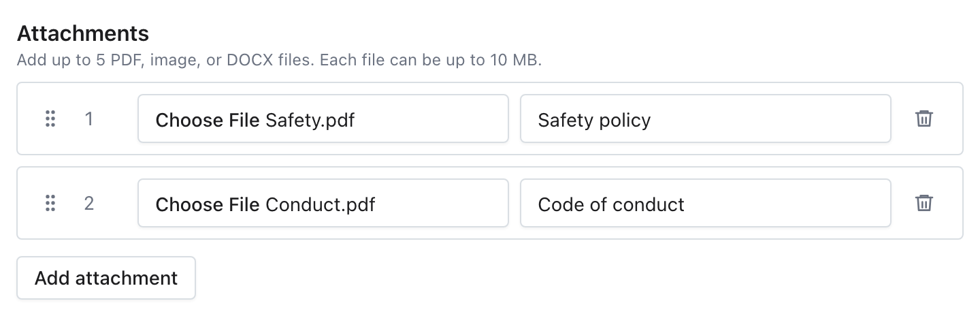Click the row number 2 label
Viewport: 980px width, 316px height.
coord(88,204)
